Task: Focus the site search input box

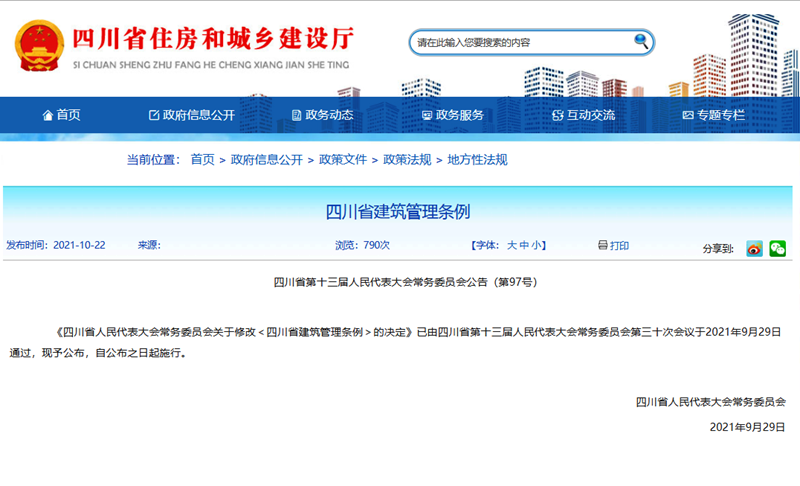Action: point(520,42)
